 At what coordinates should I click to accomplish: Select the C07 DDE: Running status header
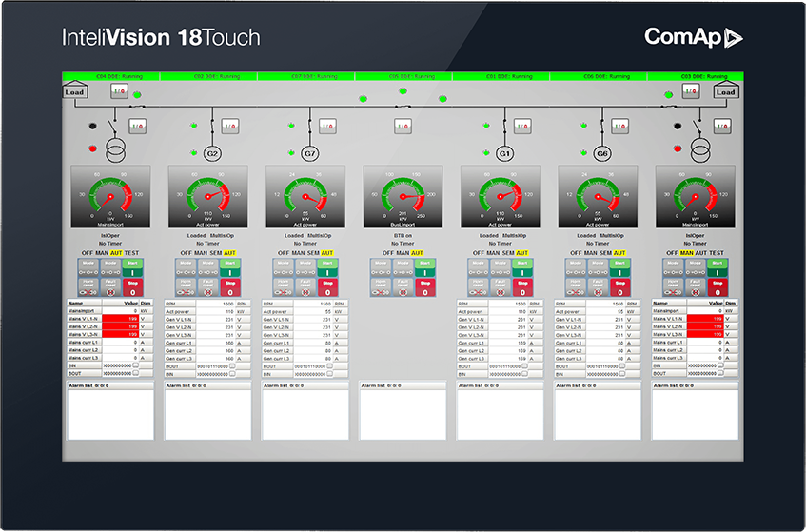(x=306, y=76)
